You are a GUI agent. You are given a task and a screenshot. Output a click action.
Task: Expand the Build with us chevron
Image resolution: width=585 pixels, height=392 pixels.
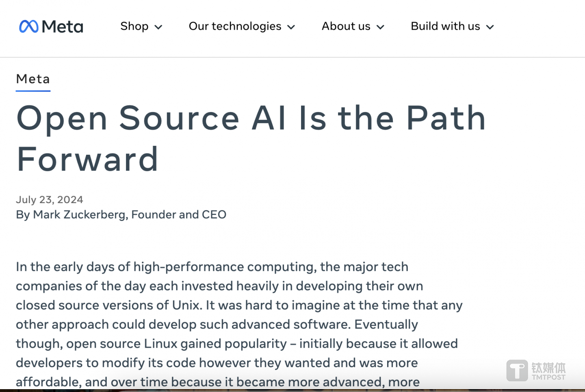pos(490,27)
